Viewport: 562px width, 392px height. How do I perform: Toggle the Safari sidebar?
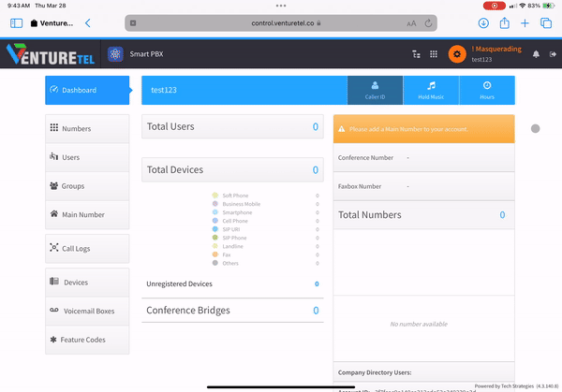[16, 22]
